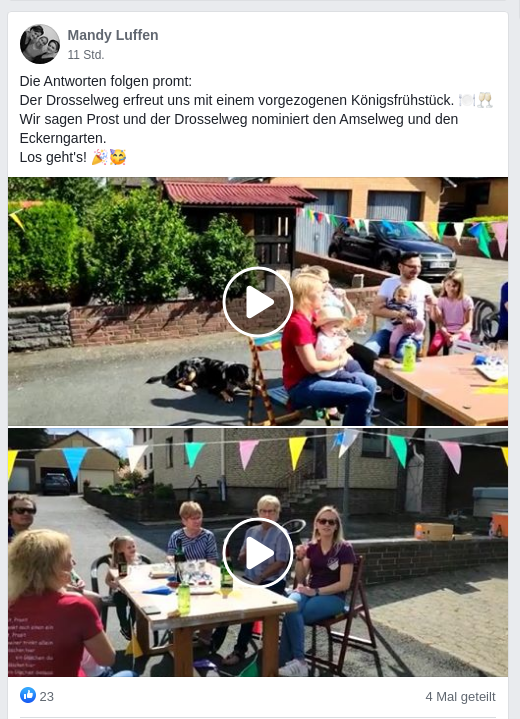Click the Los geht's! text
This screenshot has width=520, height=719.
(x=53, y=157)
